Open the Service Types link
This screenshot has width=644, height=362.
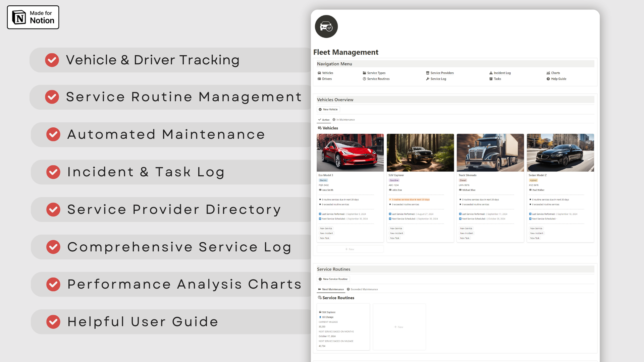click(376, 73)
